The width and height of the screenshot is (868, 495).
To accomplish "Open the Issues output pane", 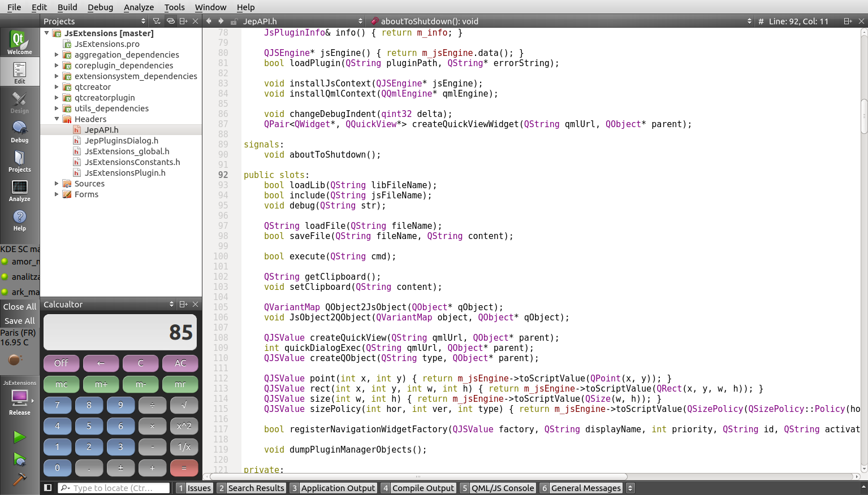I will 194,488.
